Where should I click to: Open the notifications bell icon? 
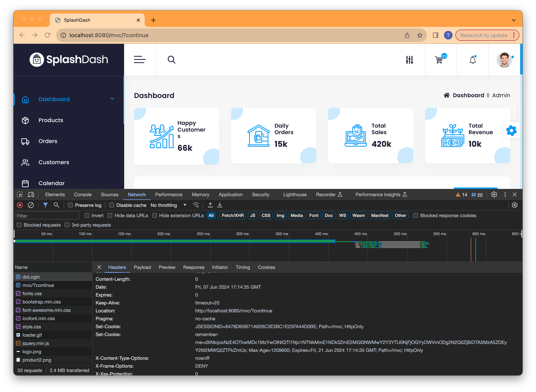[x=473, y=59]
